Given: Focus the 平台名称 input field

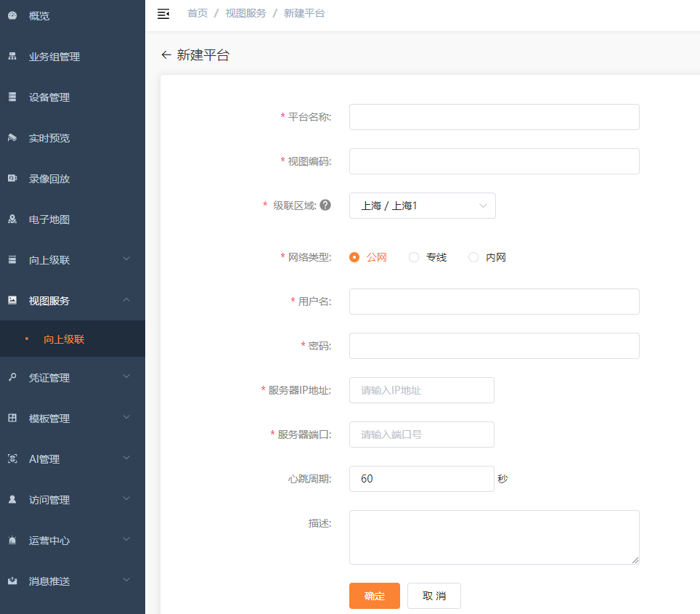Looking at the screenshot, I should point(495,117).
